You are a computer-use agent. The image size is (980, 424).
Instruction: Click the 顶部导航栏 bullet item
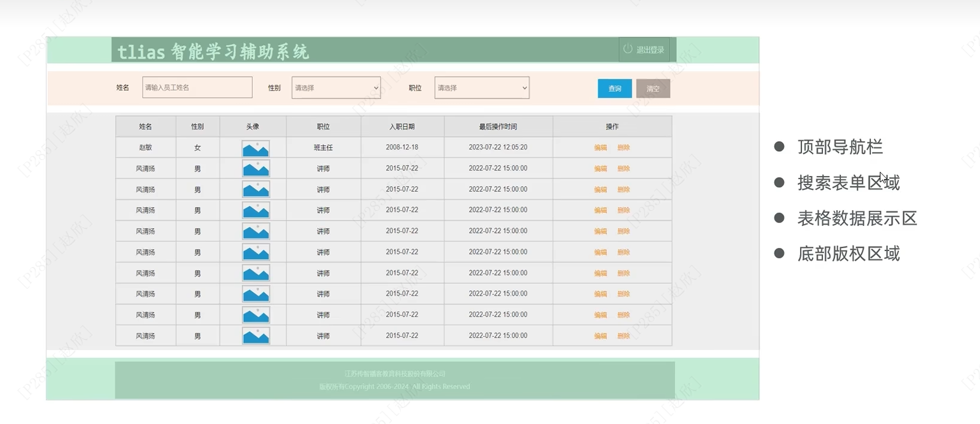tap(840, 147)
